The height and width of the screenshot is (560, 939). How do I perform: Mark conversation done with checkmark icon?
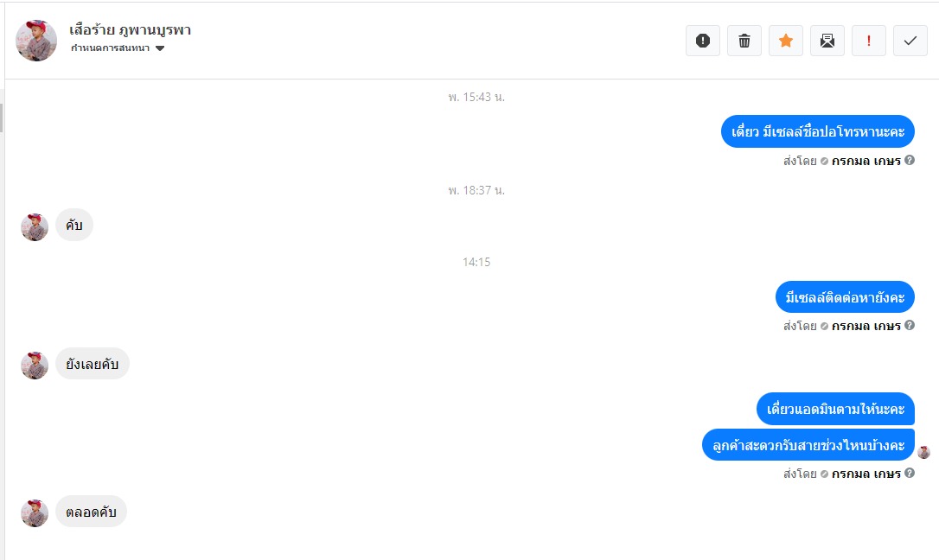pos(910,41)
